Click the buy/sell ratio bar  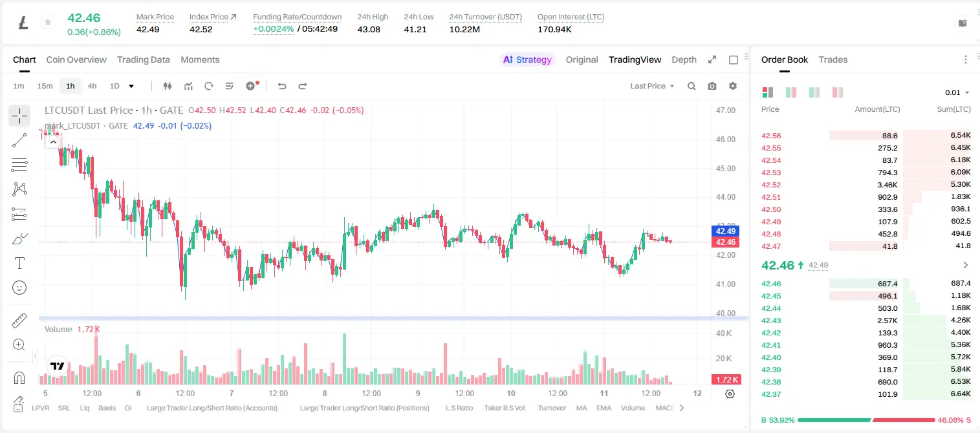click(x=866, y=420)
